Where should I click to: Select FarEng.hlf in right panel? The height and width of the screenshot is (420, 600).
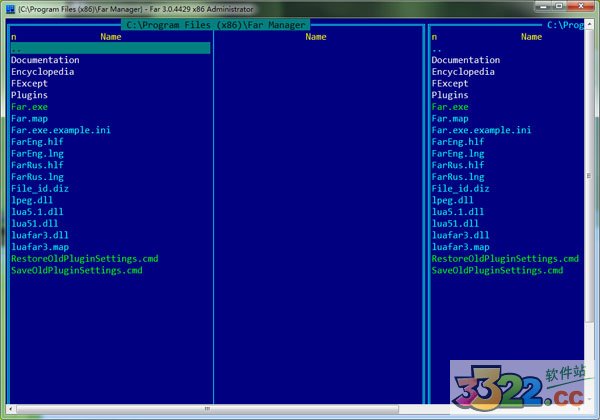(458, 142)
